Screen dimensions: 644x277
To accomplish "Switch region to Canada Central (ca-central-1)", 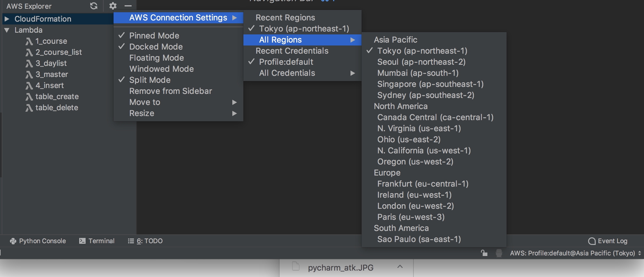I will pos(434,117).
